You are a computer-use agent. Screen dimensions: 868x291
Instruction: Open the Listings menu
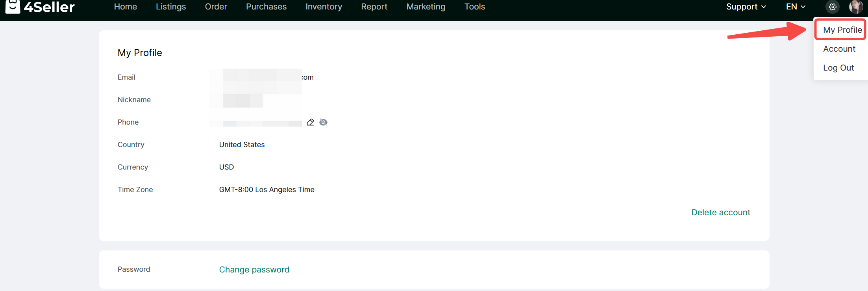pyautogui.click(x=171, y=7)
